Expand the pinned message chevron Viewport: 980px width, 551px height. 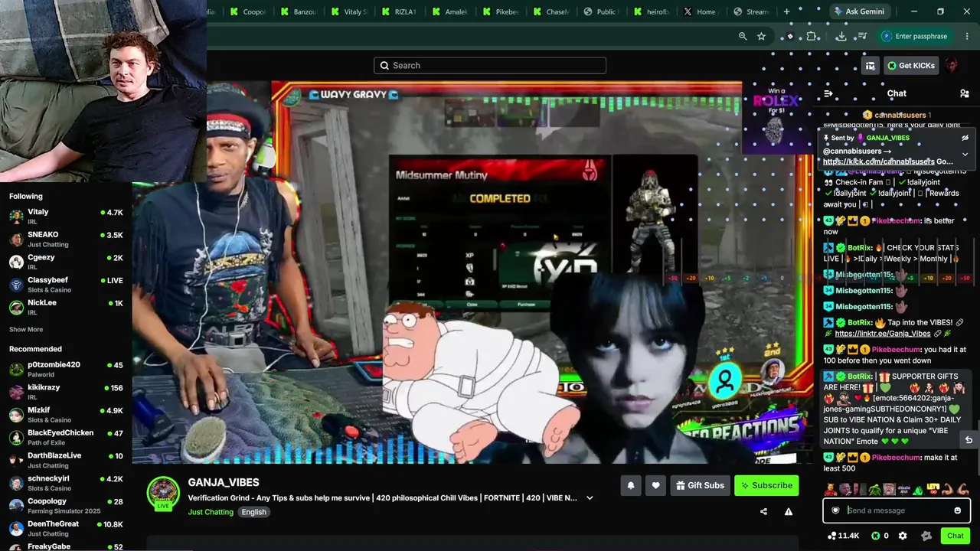pyautogui.click(x=965, y=154)
